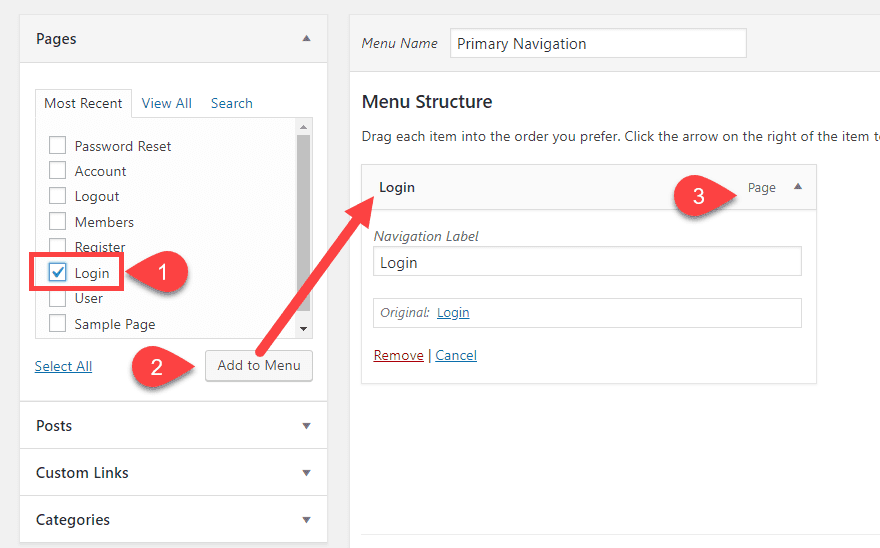Select the Sample Page checkbox
Viewport: 880px width, 548px height.
click(x=58, y=324)
